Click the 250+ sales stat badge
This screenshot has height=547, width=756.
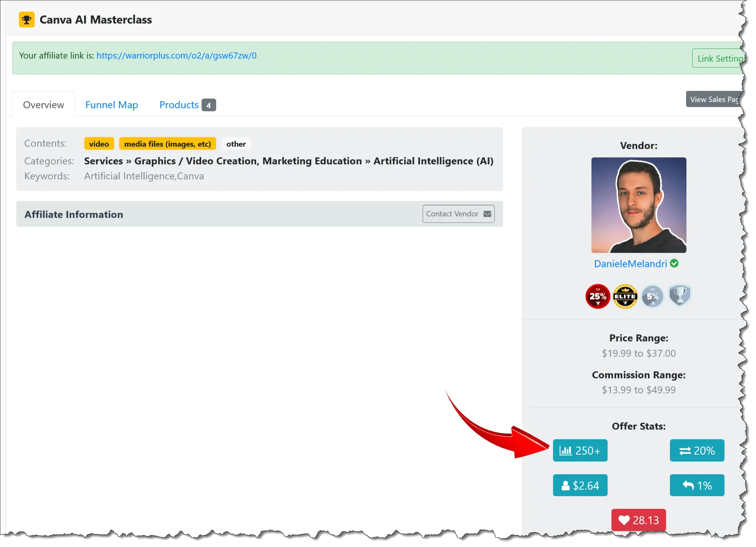coord(580,450)
